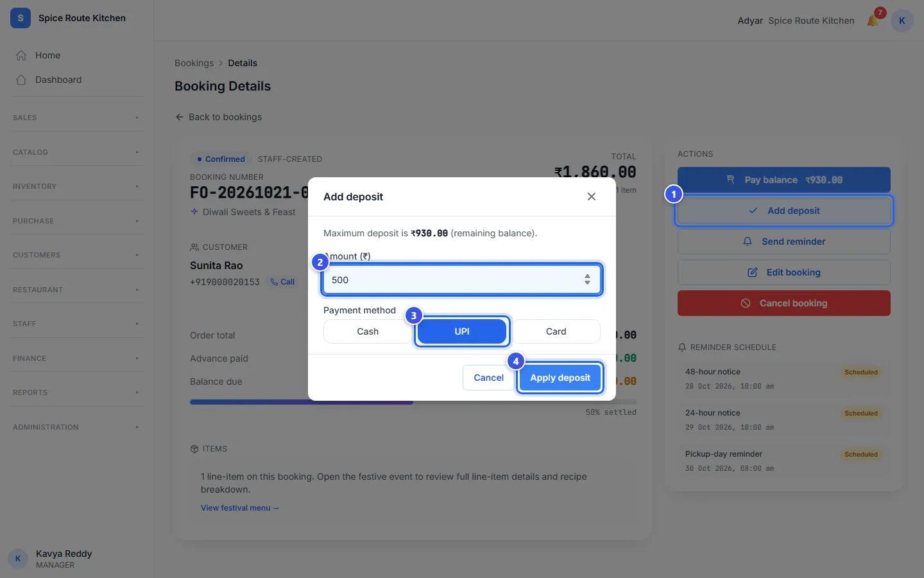The width and height of the screenshot is (924, 578).
Task: Click the Amount field stepper arrows
Action: pos(587,280)
